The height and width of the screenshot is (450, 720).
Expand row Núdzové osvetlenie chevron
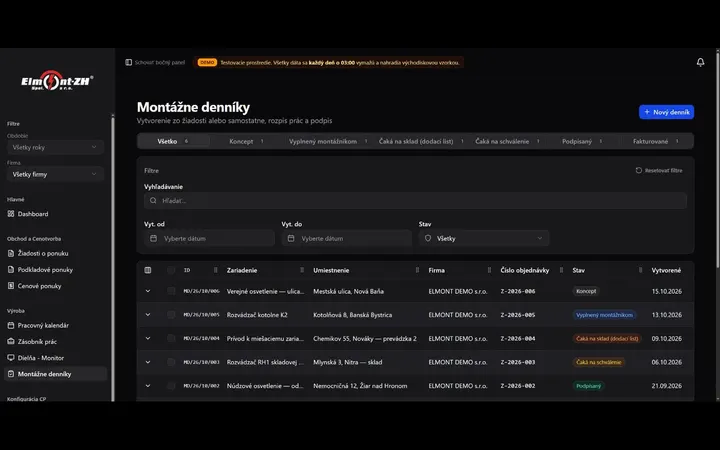point(148,386)
